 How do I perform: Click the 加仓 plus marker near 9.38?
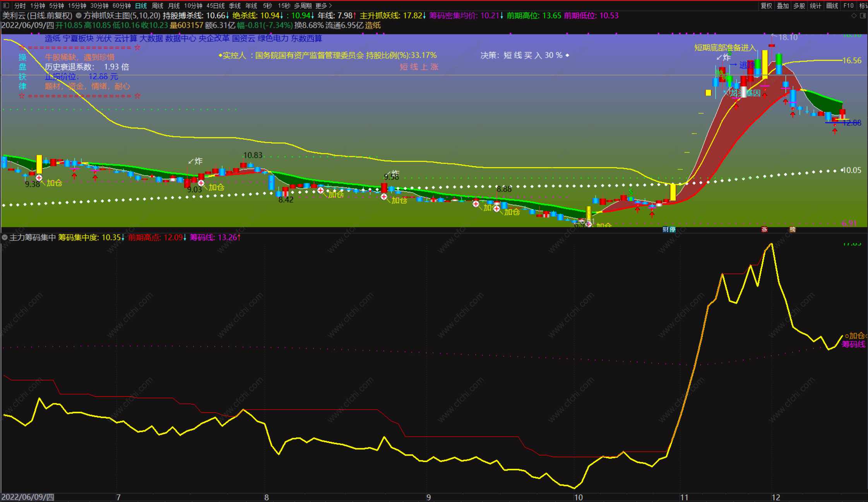coord(39,178)
